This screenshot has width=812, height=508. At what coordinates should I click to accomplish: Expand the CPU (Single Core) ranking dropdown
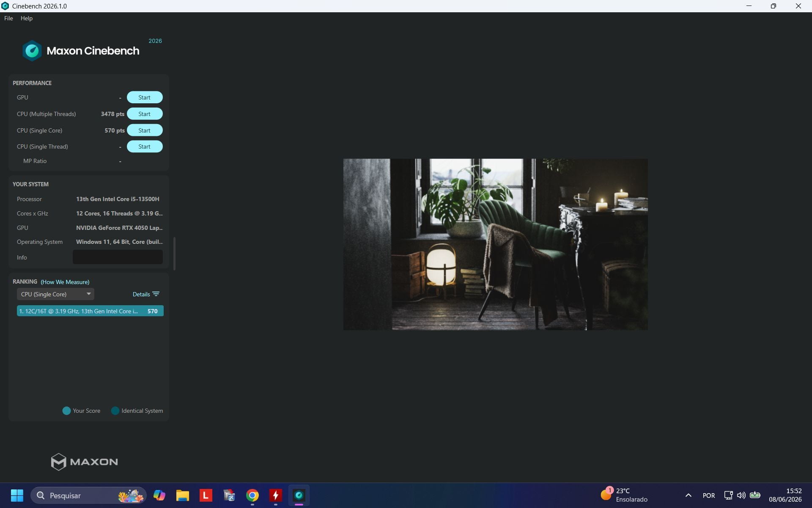tap(55, 294)
